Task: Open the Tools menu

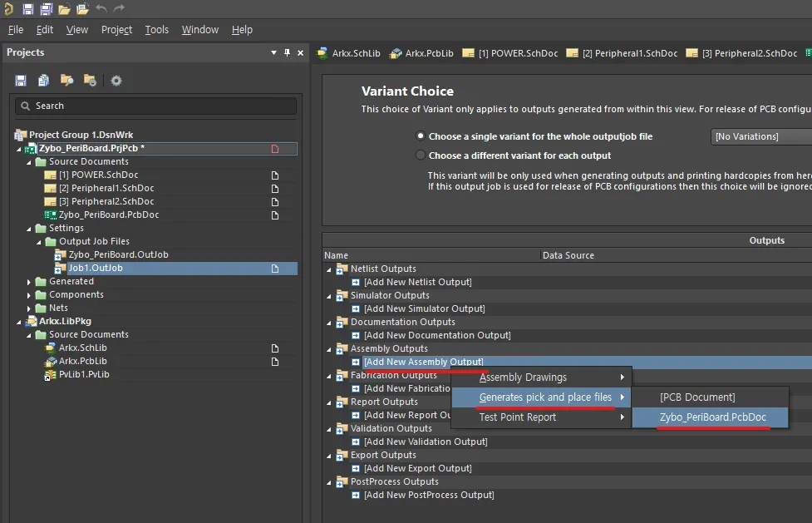Action: tap(156, 30)
